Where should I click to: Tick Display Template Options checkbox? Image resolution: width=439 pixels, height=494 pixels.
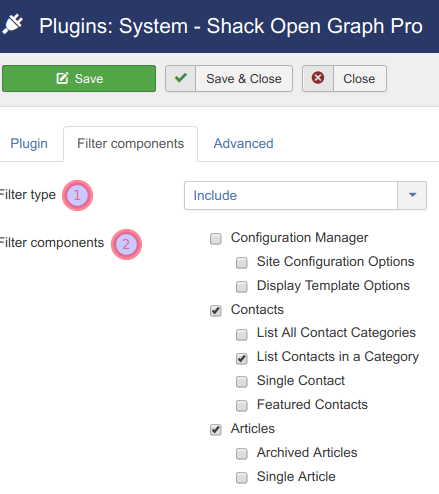click(x=242, y=287)
